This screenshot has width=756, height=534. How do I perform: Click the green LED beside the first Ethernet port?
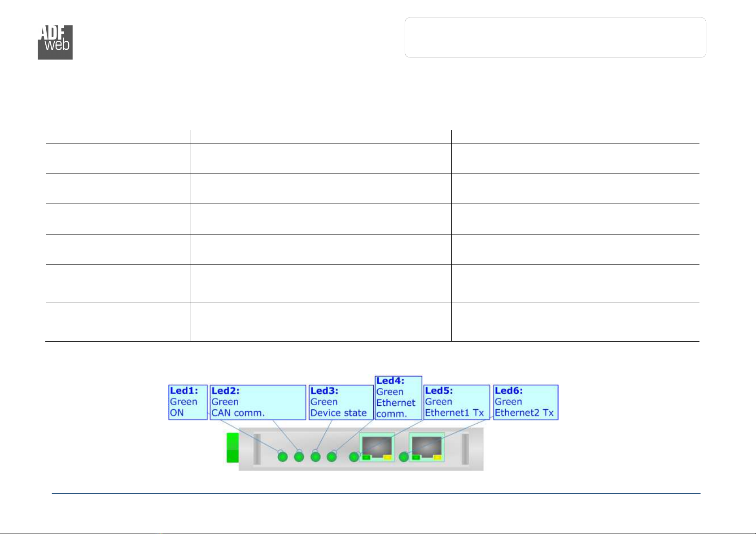pyautogui.click(x=354, y=456)
